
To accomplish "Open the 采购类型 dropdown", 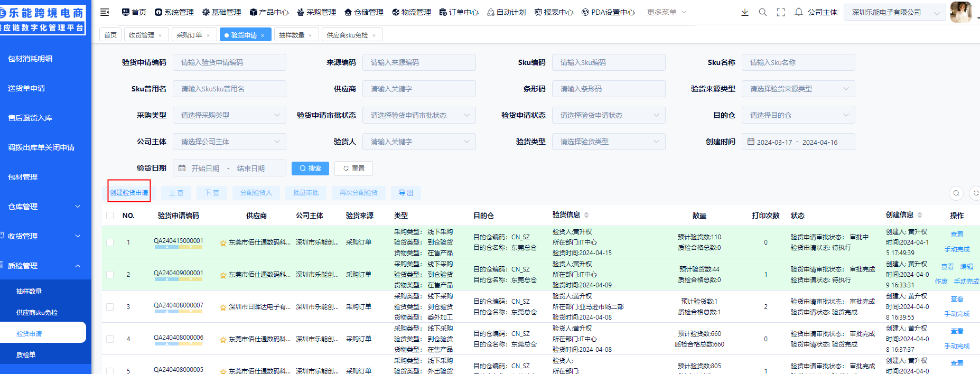I will pyautogui.click(x=230, y=115).
